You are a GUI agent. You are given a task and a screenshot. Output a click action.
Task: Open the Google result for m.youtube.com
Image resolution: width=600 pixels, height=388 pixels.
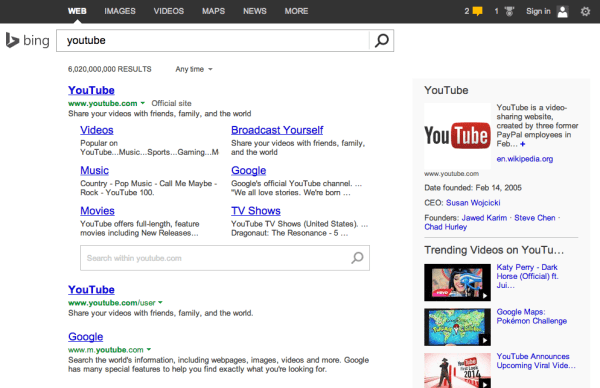click(x=86, y=337)
